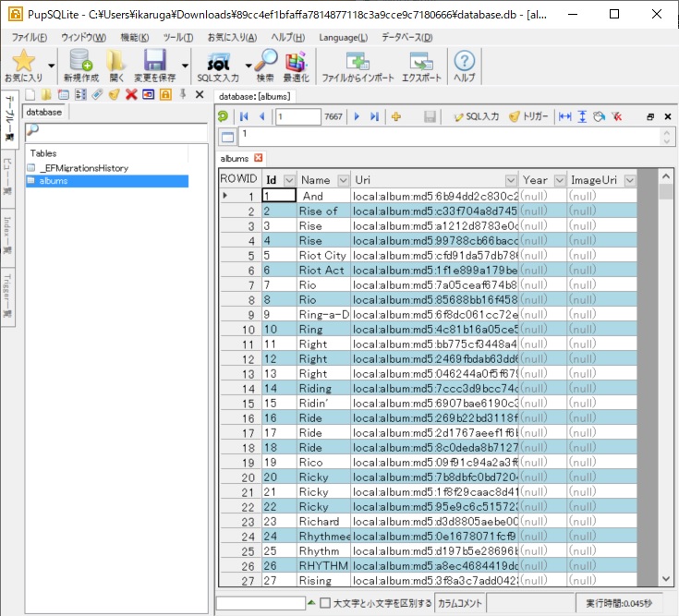Go to the previous record
Image resolution: width=679 pixels, height=616 pixels.
[261, 116]
